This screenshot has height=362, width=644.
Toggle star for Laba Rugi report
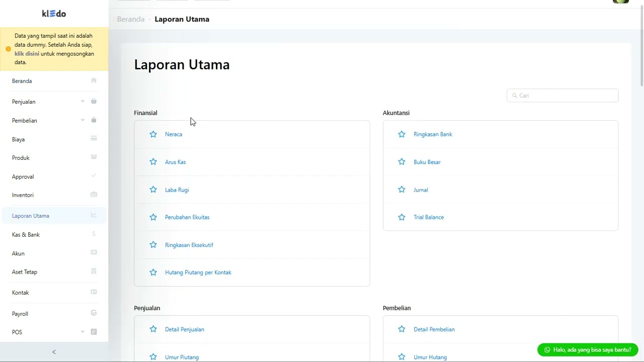(153, 190)
